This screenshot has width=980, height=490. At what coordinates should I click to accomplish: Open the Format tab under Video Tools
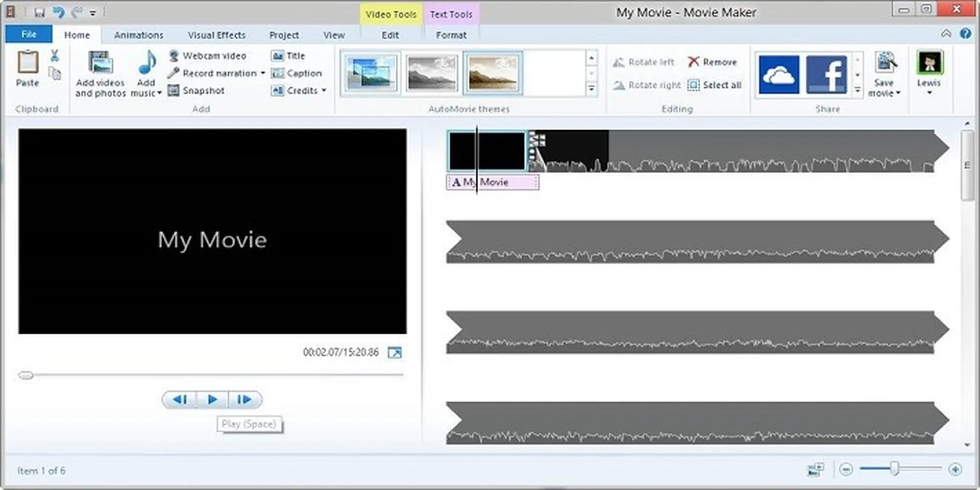point(451,35)
